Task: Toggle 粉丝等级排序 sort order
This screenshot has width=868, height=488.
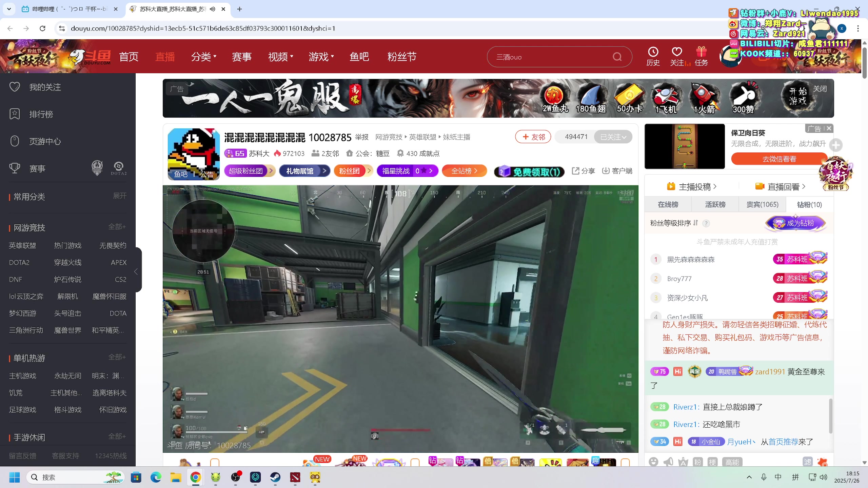Action: point(674,223)
